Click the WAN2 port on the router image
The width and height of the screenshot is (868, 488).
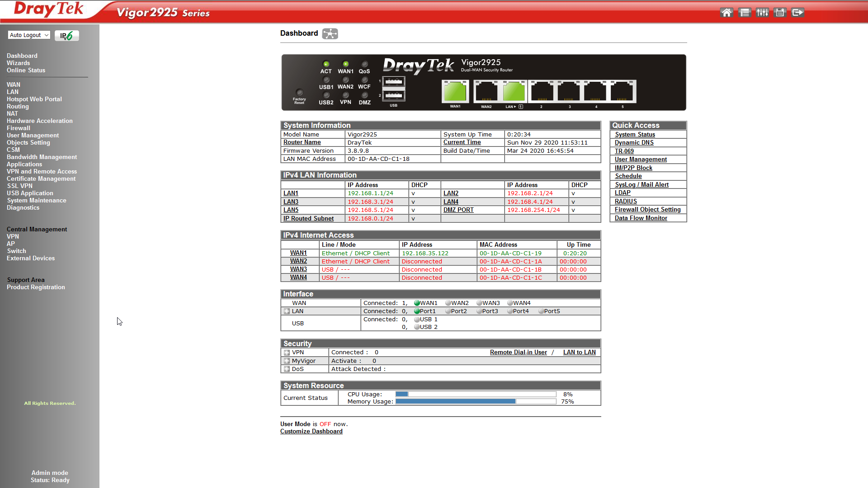pyautogui.click(x=486, y=92)
